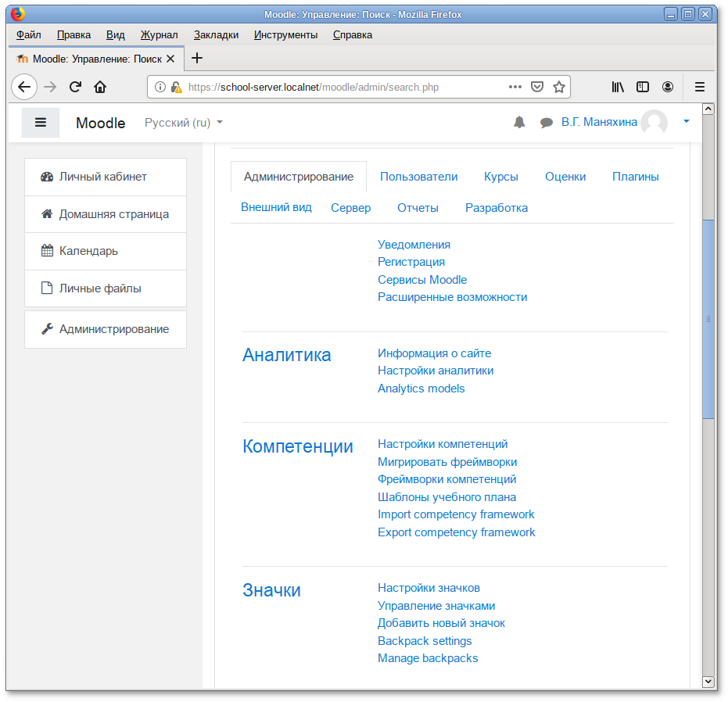Open the Инструменты menu
Viewport: 728px width, 702px height.
point(285,35)
